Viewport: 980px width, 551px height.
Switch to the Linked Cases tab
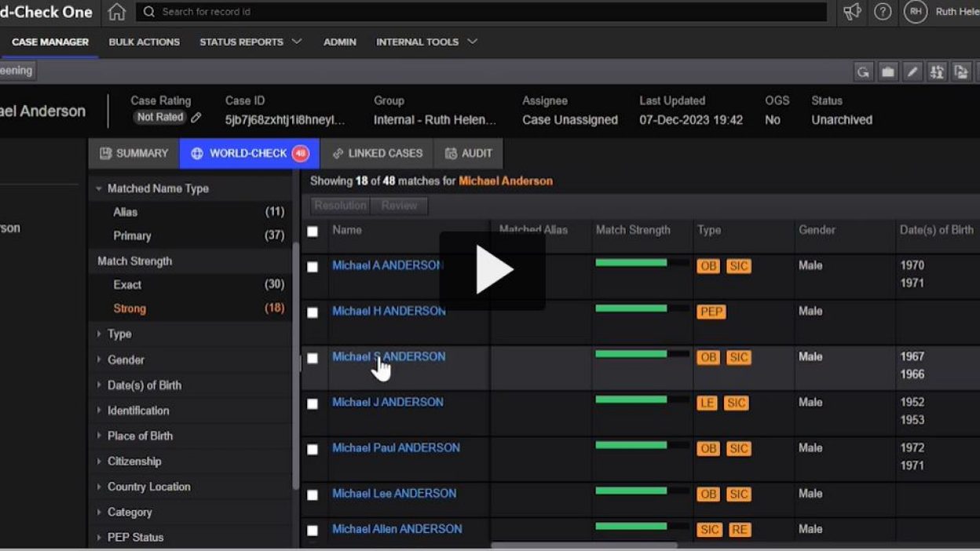[377, 153]
